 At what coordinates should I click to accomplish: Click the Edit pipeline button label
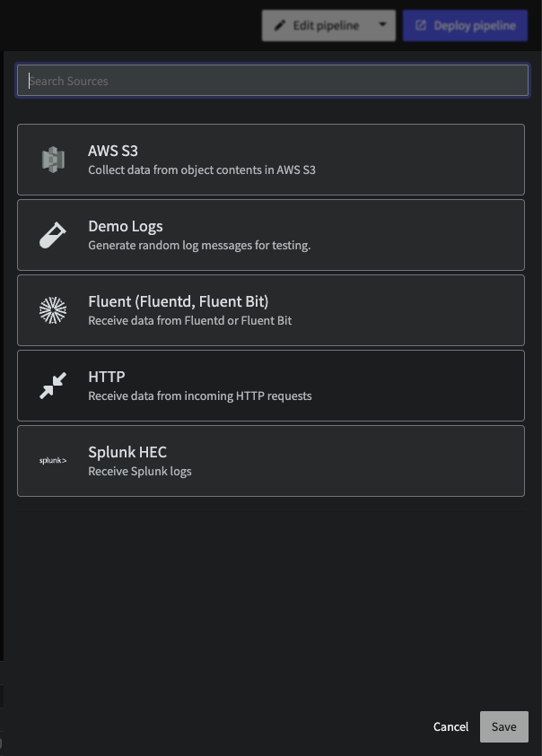click(326, 25)
